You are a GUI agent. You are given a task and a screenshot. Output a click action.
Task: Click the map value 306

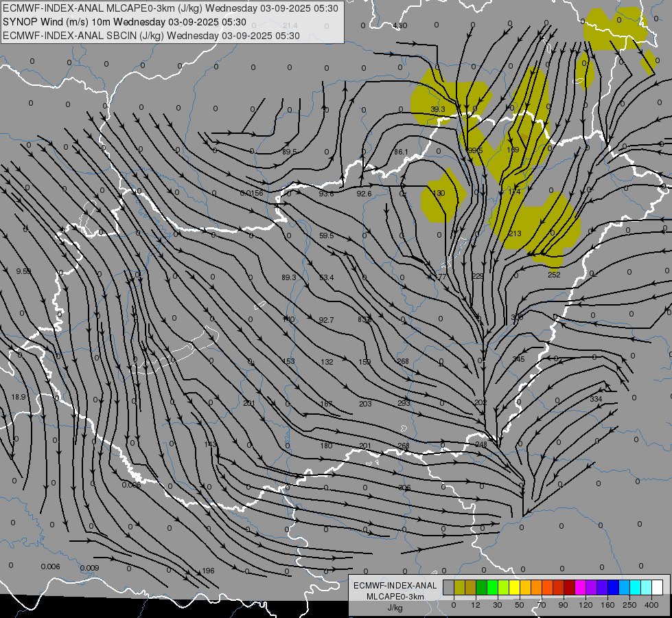coord(404,488)
